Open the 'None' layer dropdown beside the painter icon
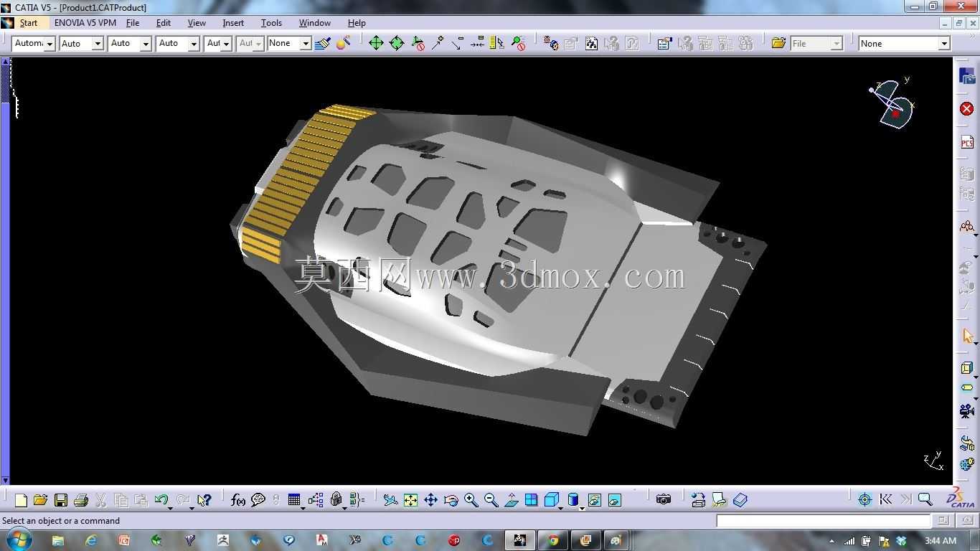The image size is (980, 551). pyautogui.click(x=305, y=44)
